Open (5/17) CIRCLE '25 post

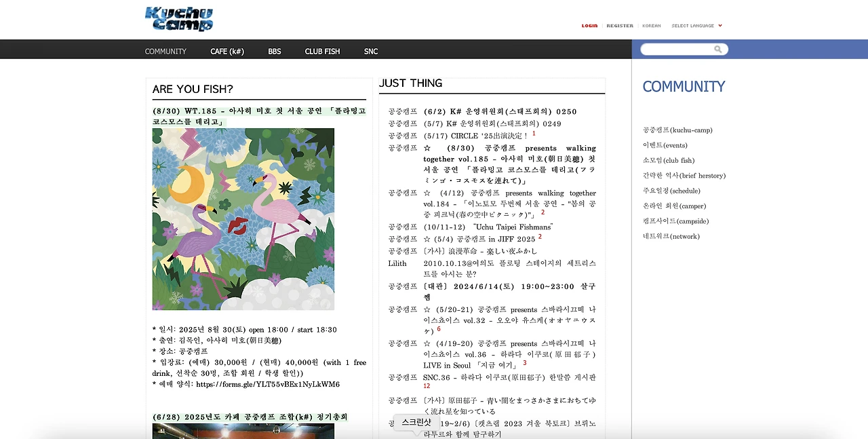475,136
